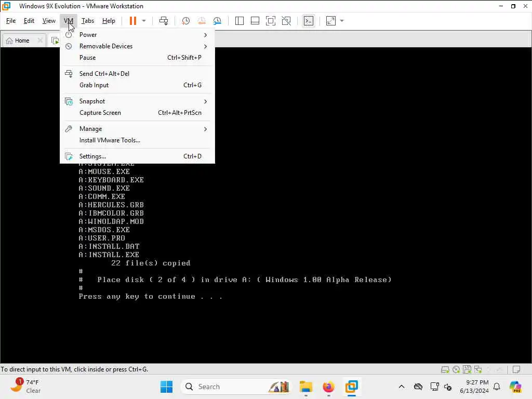The image size is (532, 399).
Task: Expand the Snapshot submenu
Action: click(x=137, y=101)
